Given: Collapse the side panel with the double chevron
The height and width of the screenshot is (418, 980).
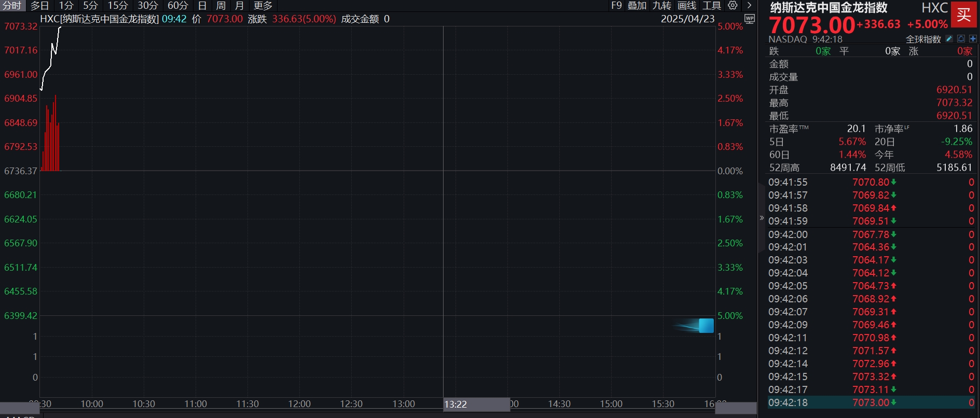Looking at the screenshot, I should [x=762, y=218].
